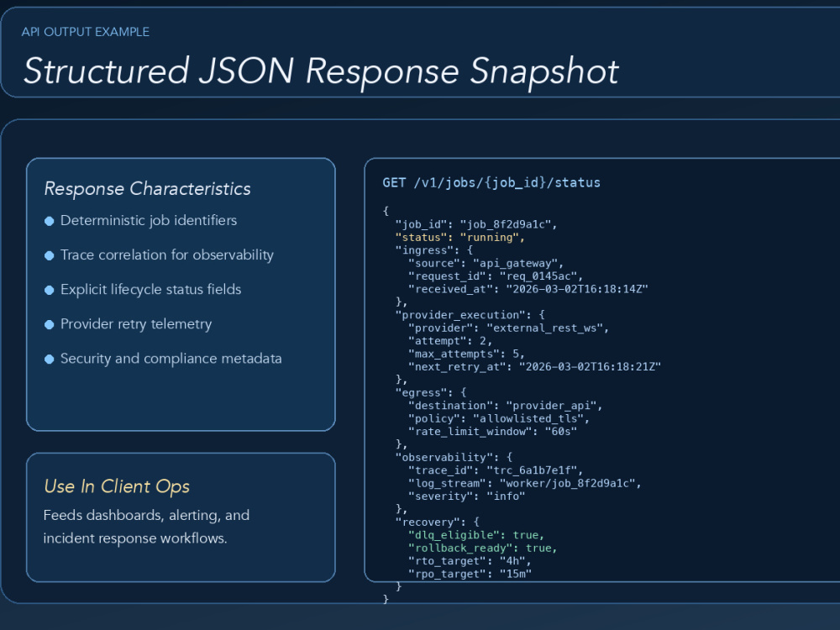The width and height of the screenshot is (840, 630).
Task: Click the 'GET /v1/jobs/{job_id}/status' endpoint line
Action: 491,183
